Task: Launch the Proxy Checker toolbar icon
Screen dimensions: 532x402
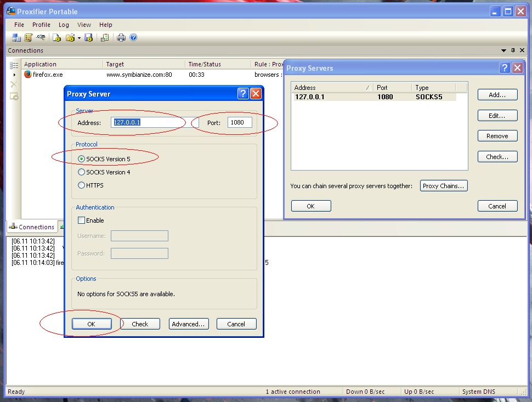Action: (105, 38)
